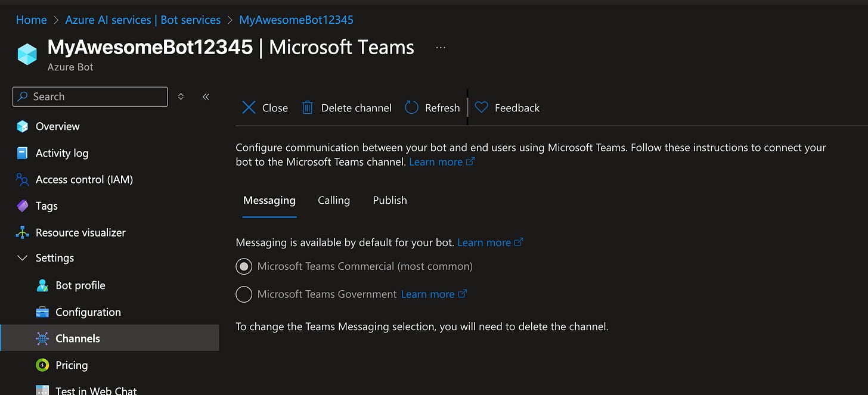Viewport: 868px width, 395px height.
Task: Click the heart Feedback icon
Action: 482,108
